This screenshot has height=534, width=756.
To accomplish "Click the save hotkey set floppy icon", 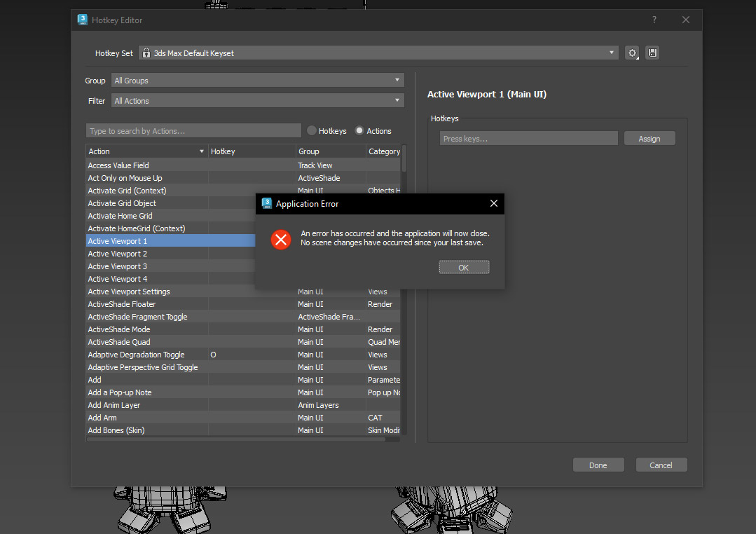I will pyautogui.click(x=652, y=53).
